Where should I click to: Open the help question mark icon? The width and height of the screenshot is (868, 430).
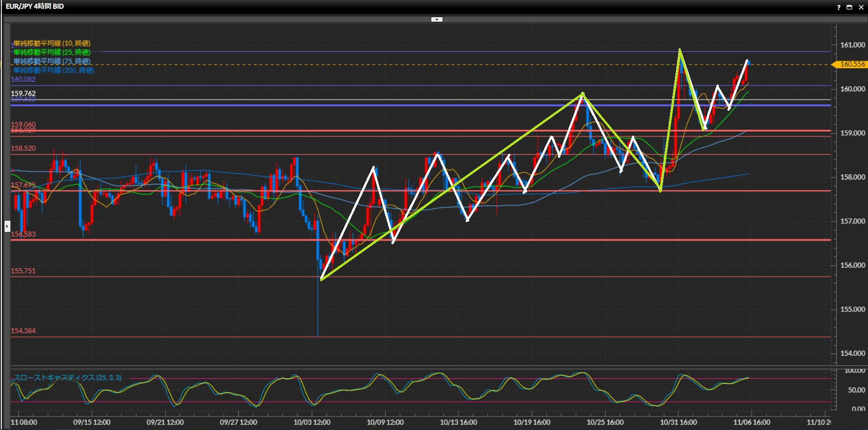[839, 7]
